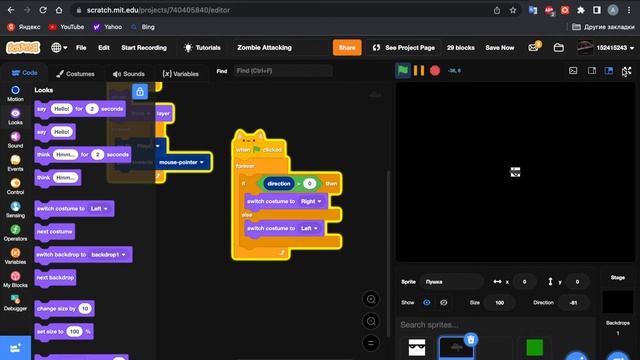Screen dimensions: 640x360
Task: Select the first sprite thumbnail in the sprite list
Action: point(417,348)
